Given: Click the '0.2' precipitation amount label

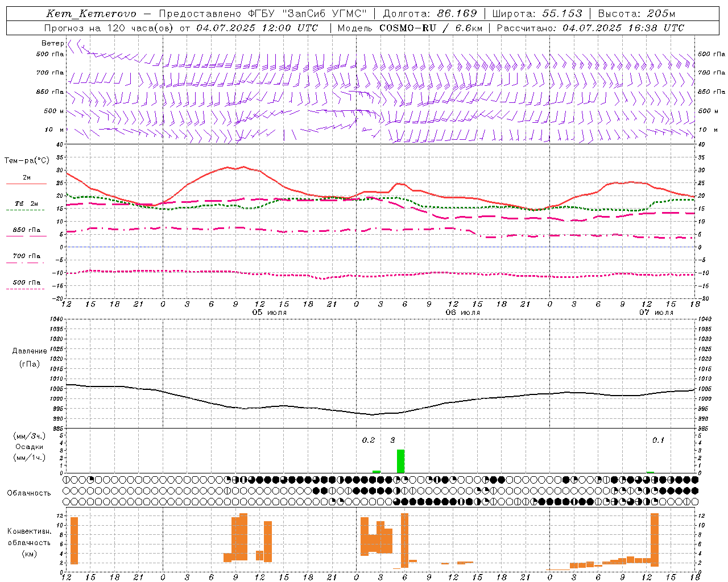Looking at the screenshot, I should coord(369,440).
